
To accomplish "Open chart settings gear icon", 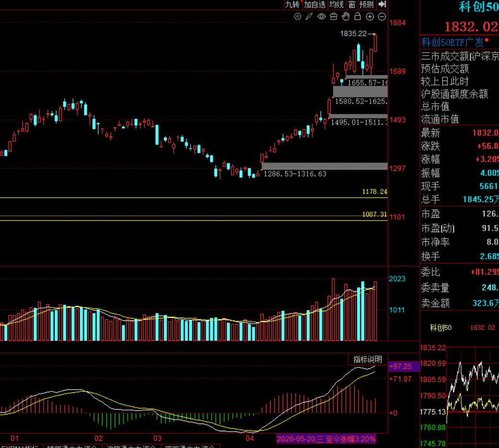I will [297, 16].
